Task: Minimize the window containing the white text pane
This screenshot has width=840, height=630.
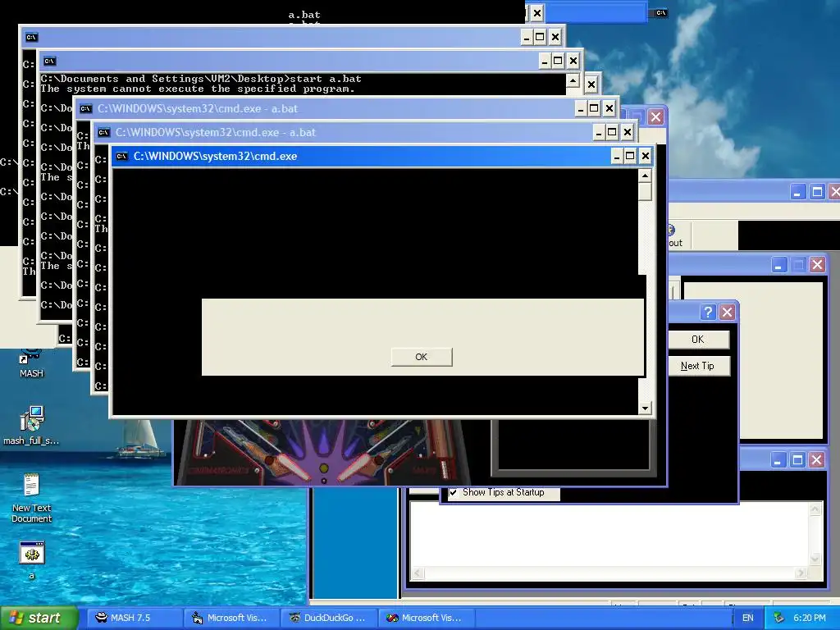Action: (x=778, y=460)
